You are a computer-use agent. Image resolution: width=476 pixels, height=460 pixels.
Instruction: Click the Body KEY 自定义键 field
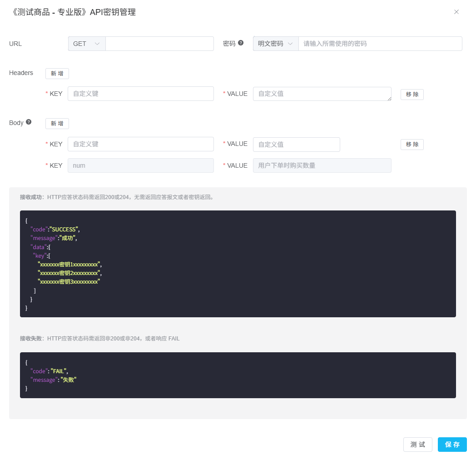pyautogui.click(x=141, y=144)
